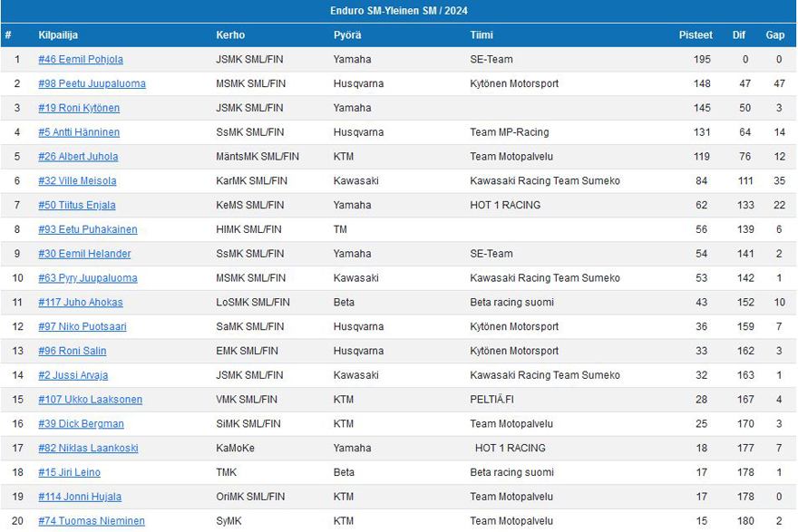Open rider link #117 Juho Ahokas
This screenshot has height=532, width=798.
[81, 303]
